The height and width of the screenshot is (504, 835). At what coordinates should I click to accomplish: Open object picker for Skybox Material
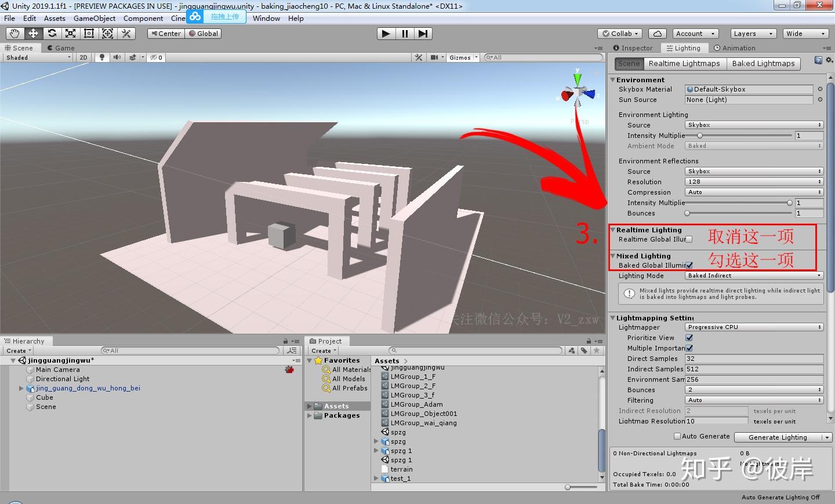[820, 89]
